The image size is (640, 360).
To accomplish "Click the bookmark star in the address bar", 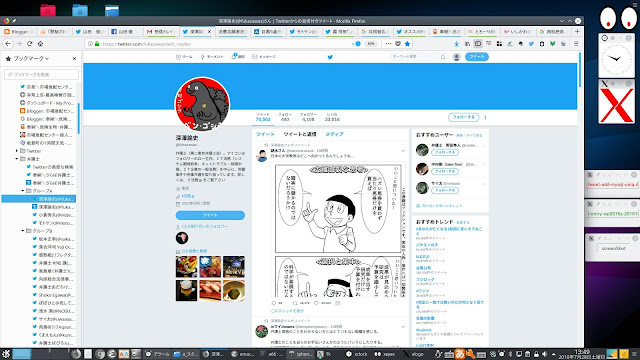I will pyautogui.click(x=407, y=44).
